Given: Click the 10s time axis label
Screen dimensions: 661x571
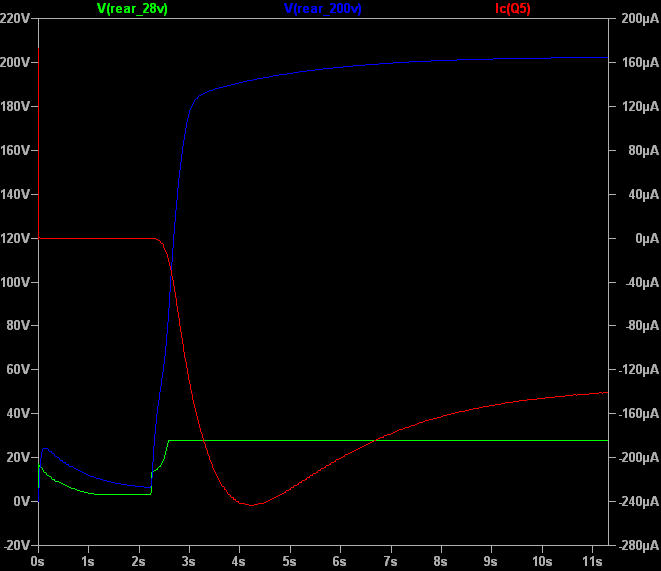Looking at the screenshot, I should point(542,561).
